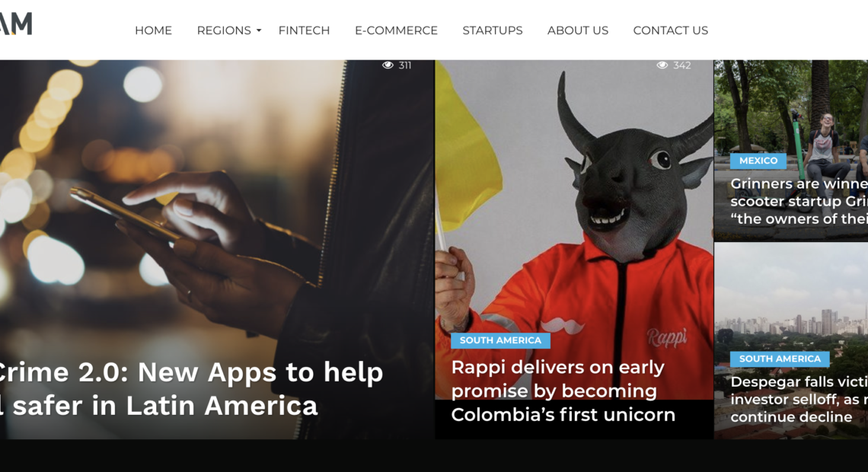Visit the About Us page
This screenshot has width=868, height=472.
(578, 30)
